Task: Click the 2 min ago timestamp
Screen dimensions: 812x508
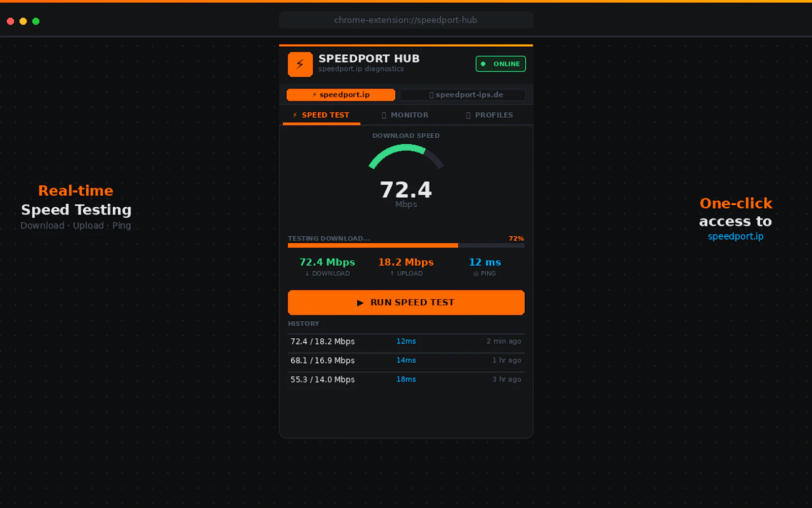Action: pos(503,341)
